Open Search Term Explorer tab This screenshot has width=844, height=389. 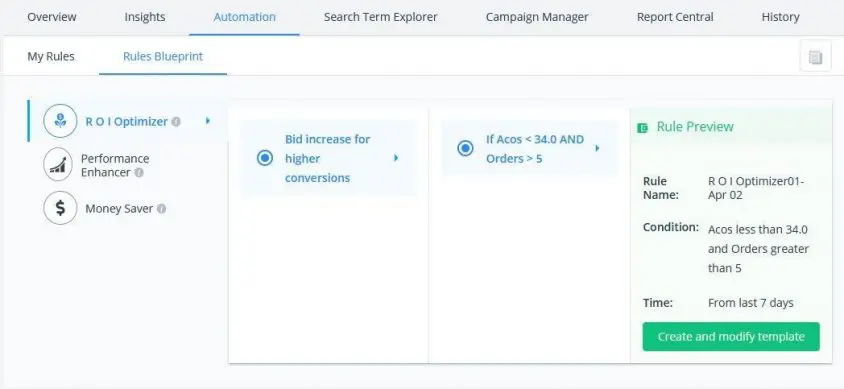pos(381,17)
